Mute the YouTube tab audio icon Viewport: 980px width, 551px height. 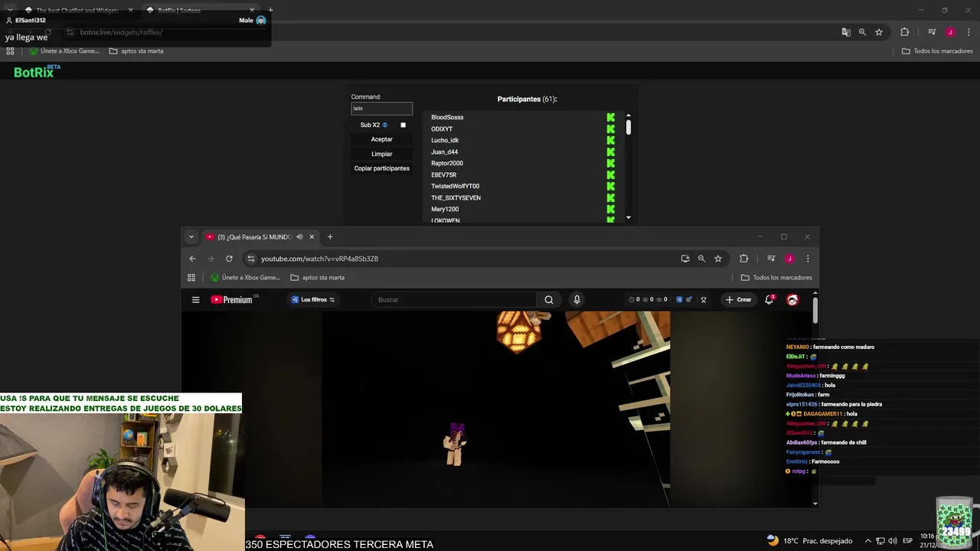pos(299,236)
